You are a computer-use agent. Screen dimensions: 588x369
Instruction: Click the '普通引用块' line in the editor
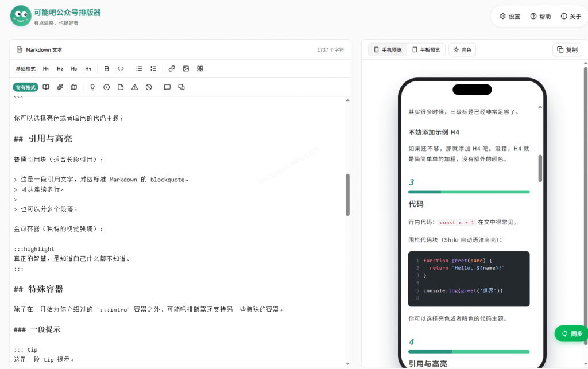tap(59, 159)
